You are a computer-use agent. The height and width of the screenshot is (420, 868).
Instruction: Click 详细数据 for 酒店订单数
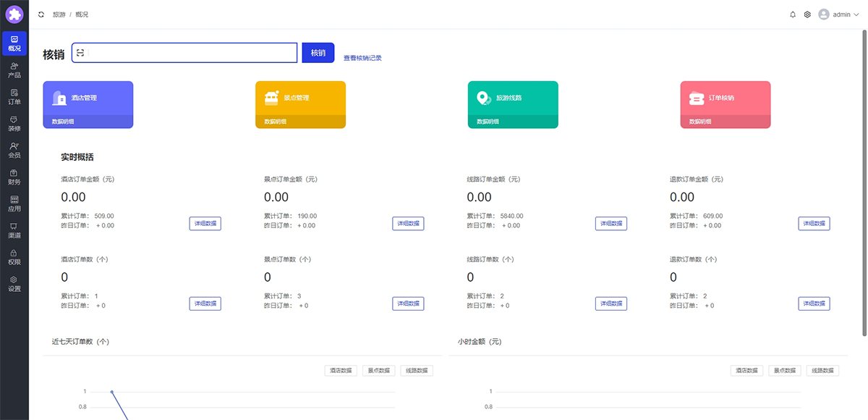click(205, 304)
